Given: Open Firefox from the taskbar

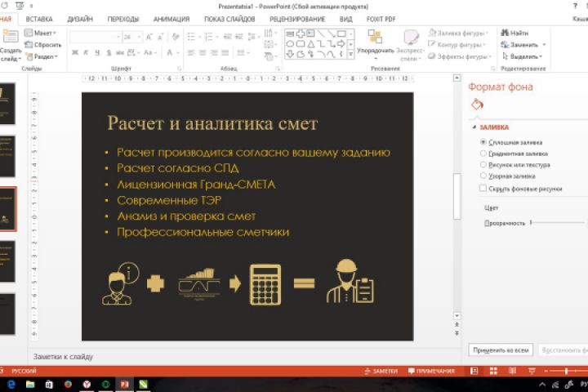Looking at the screenshot, I should (68, 385).
